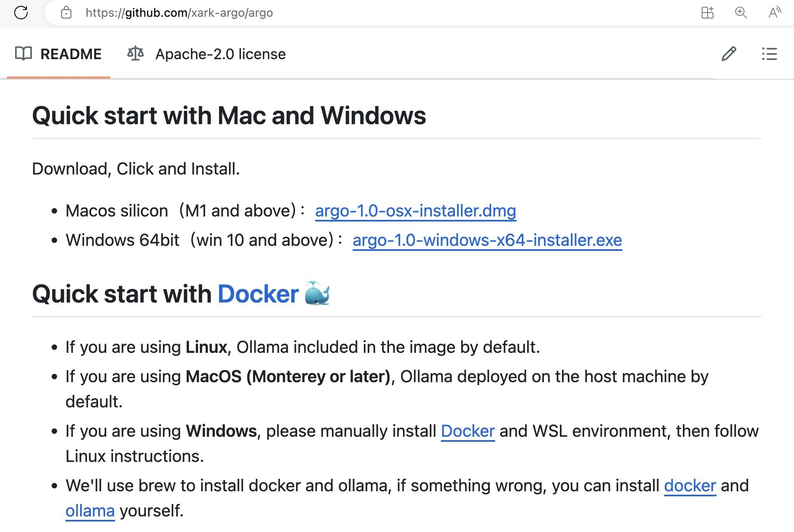Activate the Read Aloud icon
Viewport: 794px width, 532px height.
[x=774, y=13]
